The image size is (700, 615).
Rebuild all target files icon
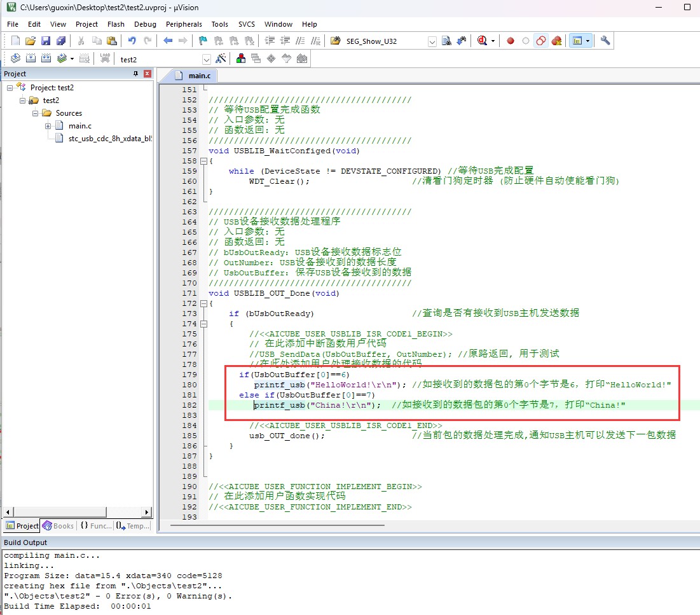pos(46,59)
